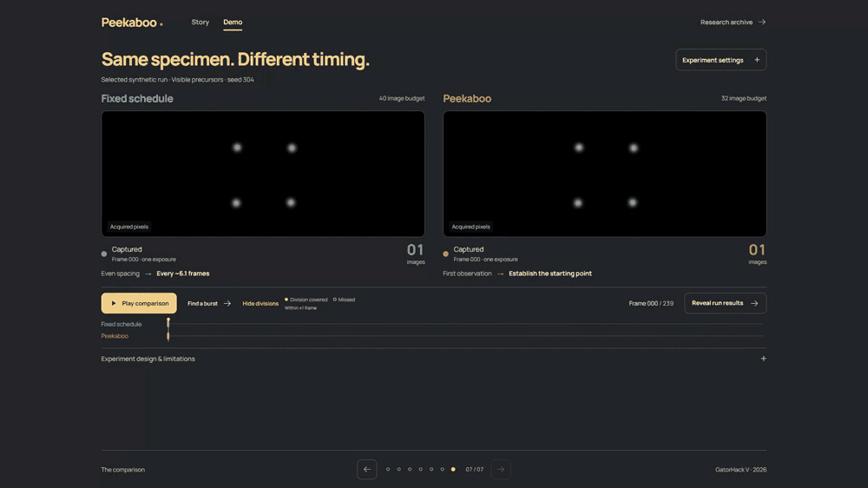
Task: Click the Missed legend circle
Action: (x=335, y=300)
